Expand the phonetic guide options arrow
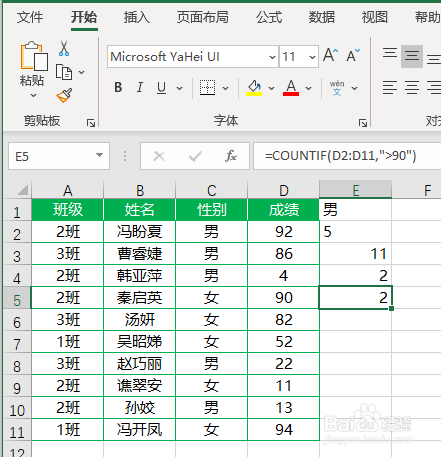The width and height of the screenshot is (441, 457). (x=355, y=88)
